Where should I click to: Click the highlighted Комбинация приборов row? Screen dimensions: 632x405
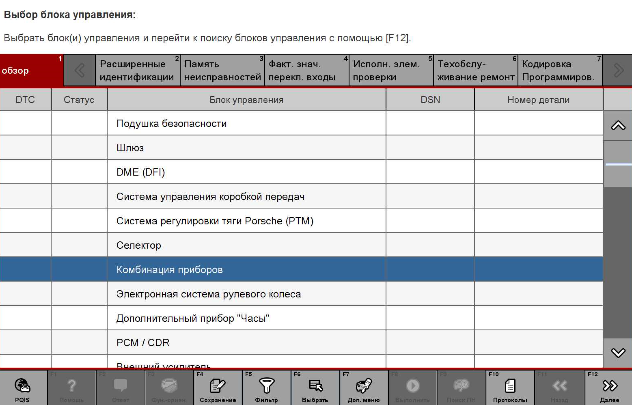[246, 270]
